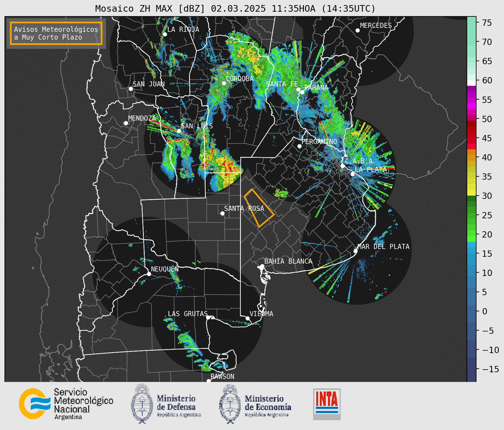Click the Servicio Meteorológico Nacional Argentina text
This screenshot has height=430, width=504.
[x=84, y=404]
